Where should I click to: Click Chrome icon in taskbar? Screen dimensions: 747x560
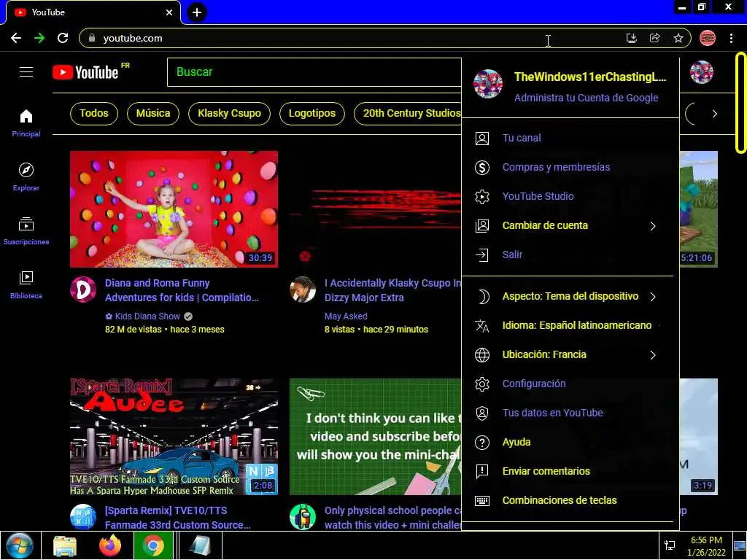[153, 545]
